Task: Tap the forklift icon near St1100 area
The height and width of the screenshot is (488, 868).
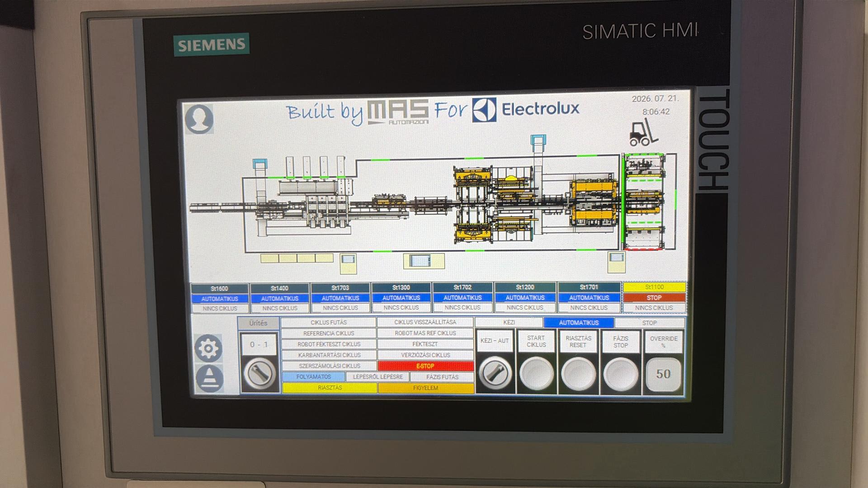Action: (643, 133)
